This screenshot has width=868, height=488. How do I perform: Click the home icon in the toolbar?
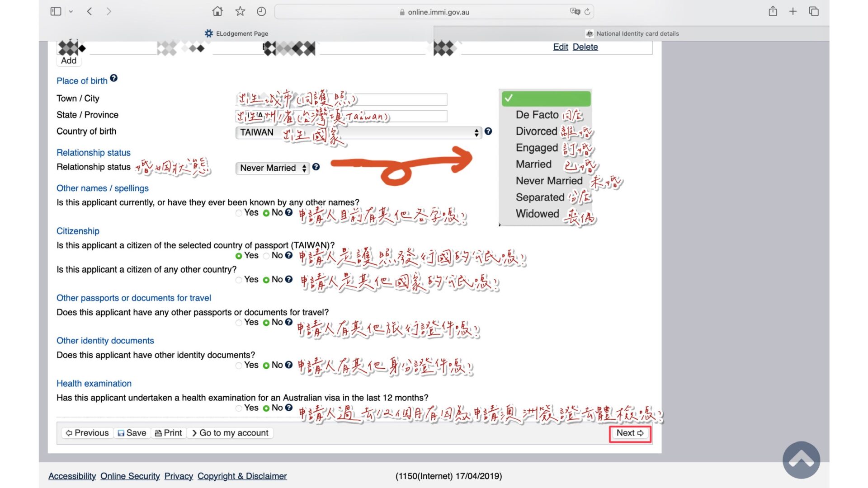pyautogui.click(x=217, y=12)
